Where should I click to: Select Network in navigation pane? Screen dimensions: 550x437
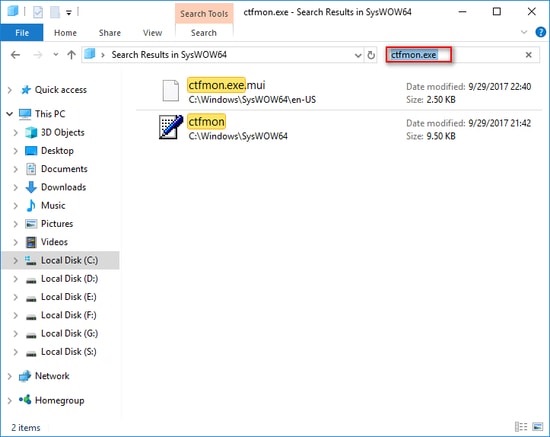[x=52, y=376]
